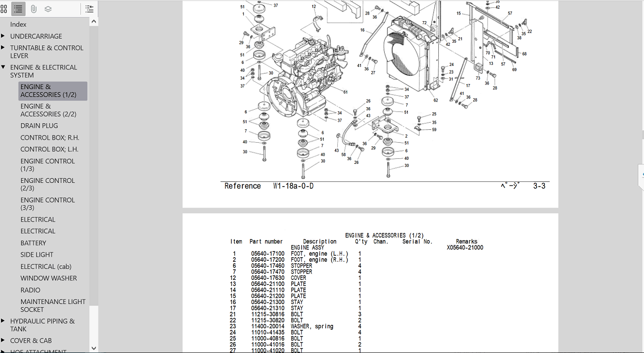Open the page thumbnails panel
Screen dimensions: 644x353
(x=4, y=9)
